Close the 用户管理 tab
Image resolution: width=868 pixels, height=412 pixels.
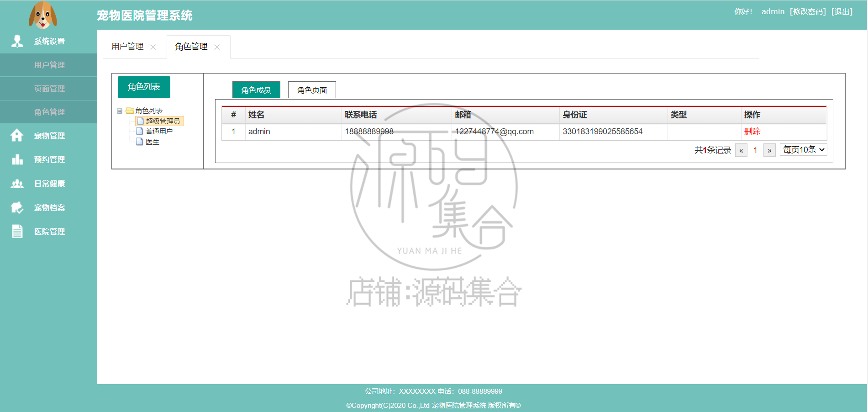click(x=153, y=47)
